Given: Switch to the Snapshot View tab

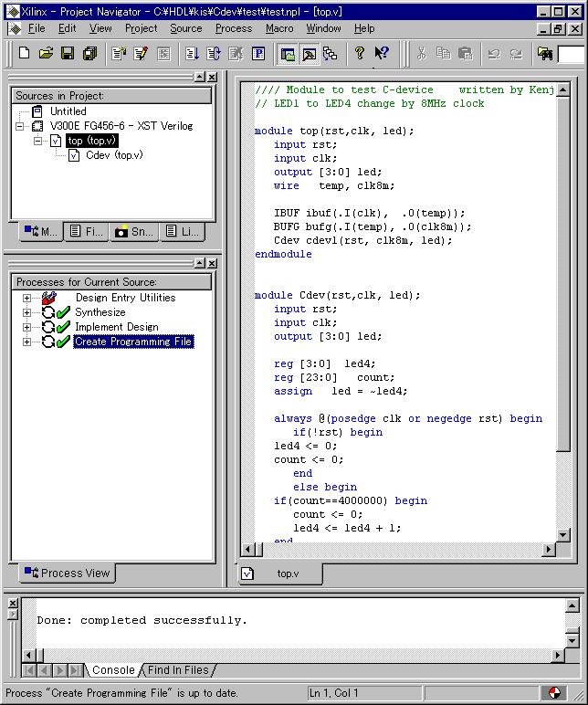Looking at the screenshot, I should (134, 232).
